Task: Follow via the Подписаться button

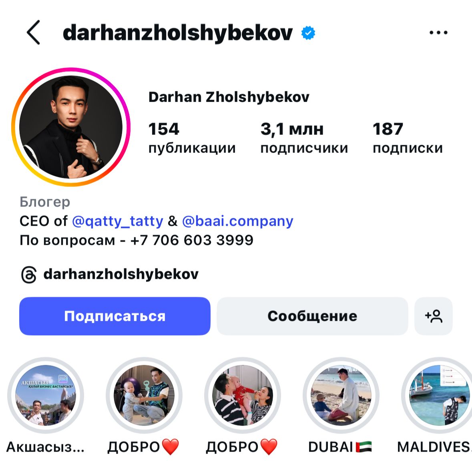Action: (115, 316)
